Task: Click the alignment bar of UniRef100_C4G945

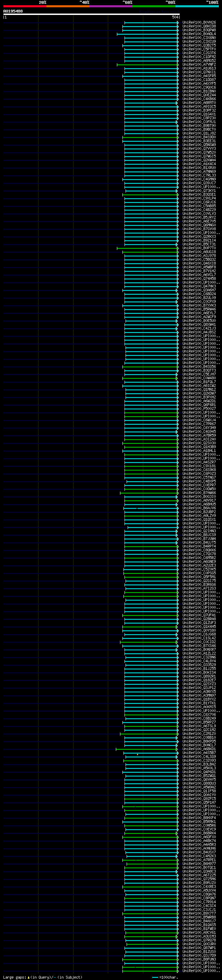Action: pyautogui.click(x=151, y=432)
